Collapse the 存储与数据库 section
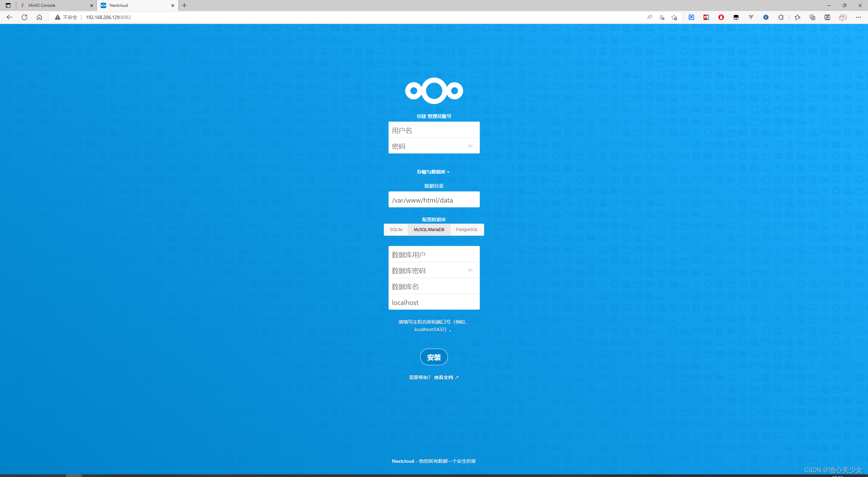 point(433,172)
